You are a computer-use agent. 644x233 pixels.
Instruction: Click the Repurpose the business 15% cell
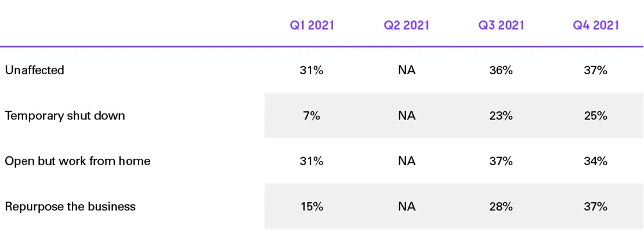coord(312,206)
